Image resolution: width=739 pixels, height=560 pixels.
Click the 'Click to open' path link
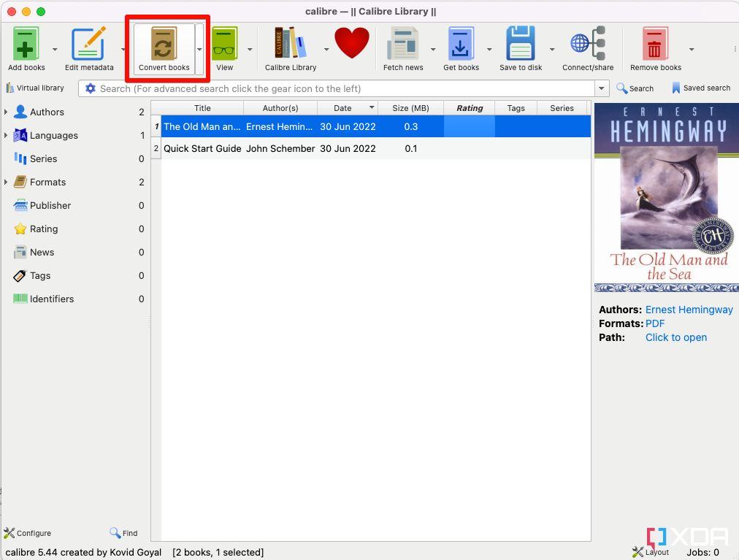pyautogui.click(x=676, y=337)
